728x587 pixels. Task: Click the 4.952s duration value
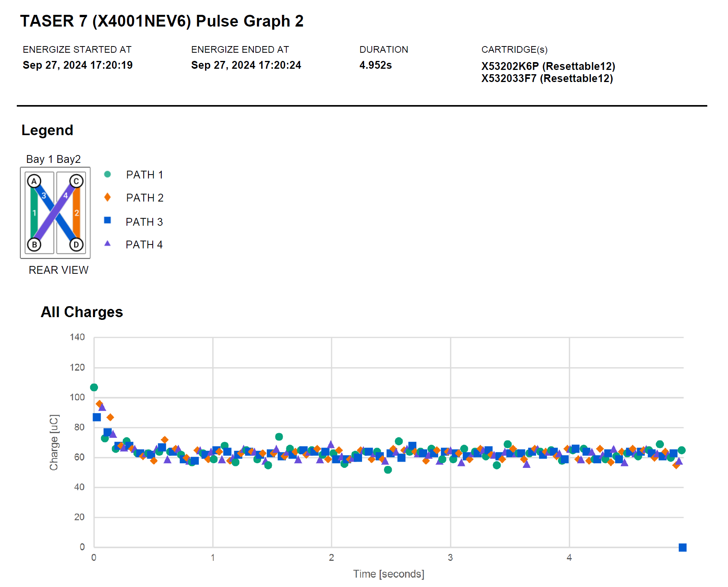tap(375, 65)
